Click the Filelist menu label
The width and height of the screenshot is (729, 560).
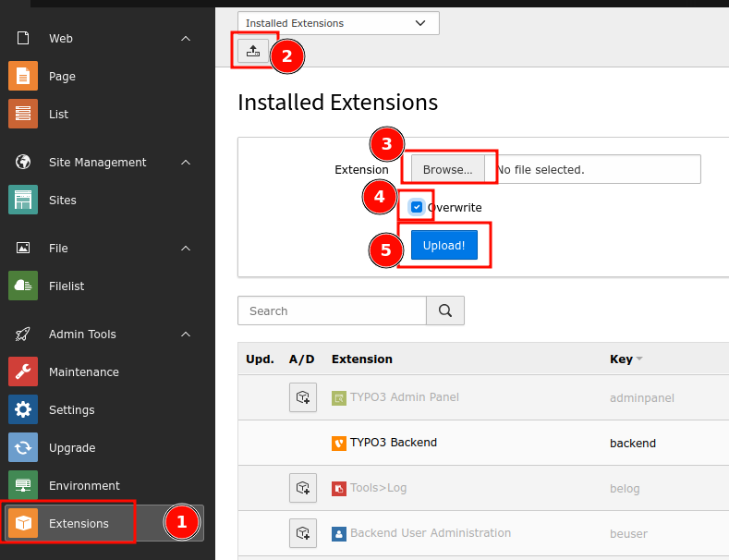click(x=67, y=286)
